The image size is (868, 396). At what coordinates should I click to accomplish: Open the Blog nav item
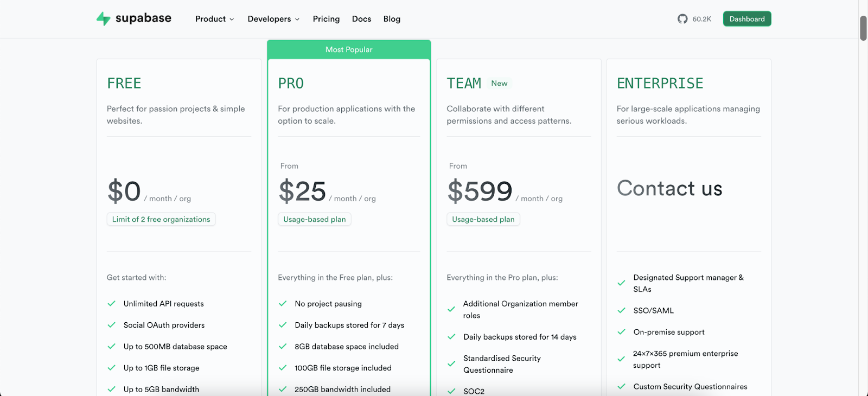(x=392, y=19)
